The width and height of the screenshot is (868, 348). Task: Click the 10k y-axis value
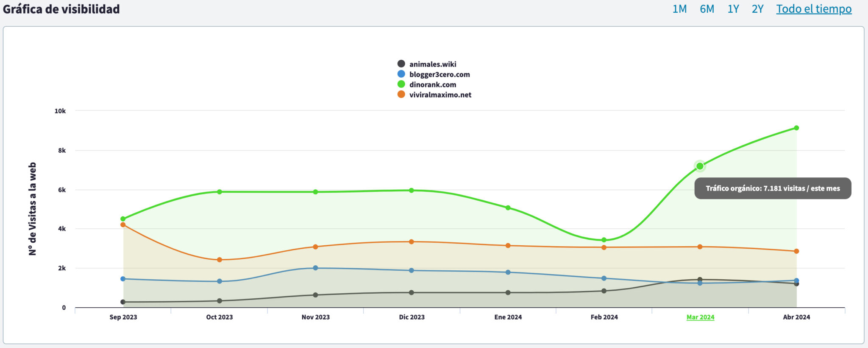pos(60,111)
